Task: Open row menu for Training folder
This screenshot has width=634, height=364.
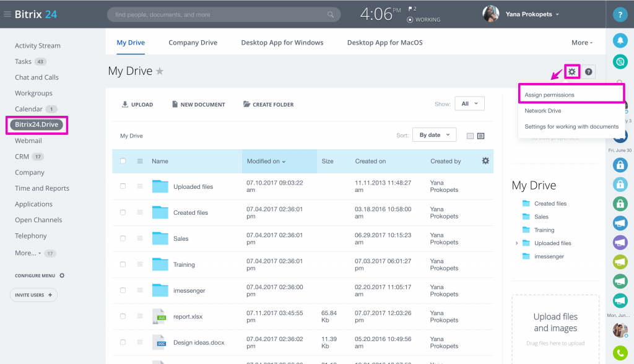Action: 140,264
